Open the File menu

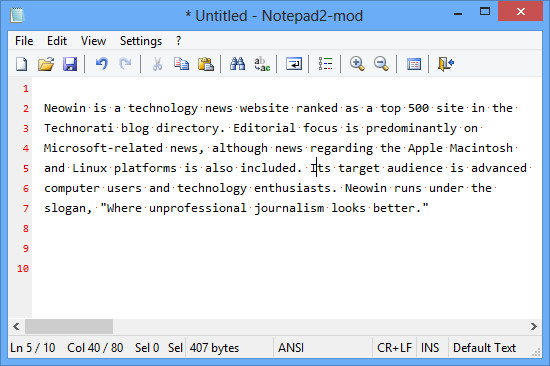click(x=24, y=41)
